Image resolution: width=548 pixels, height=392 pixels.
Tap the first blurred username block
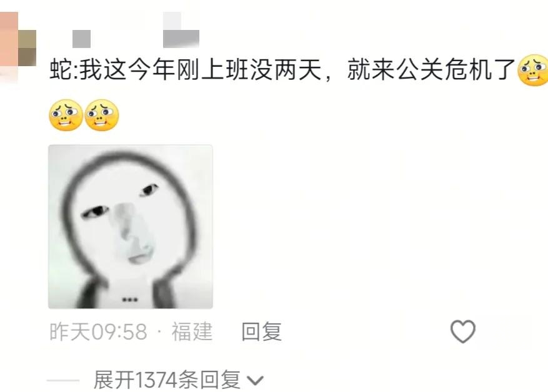pyautogui.click(x=81, y=39)
